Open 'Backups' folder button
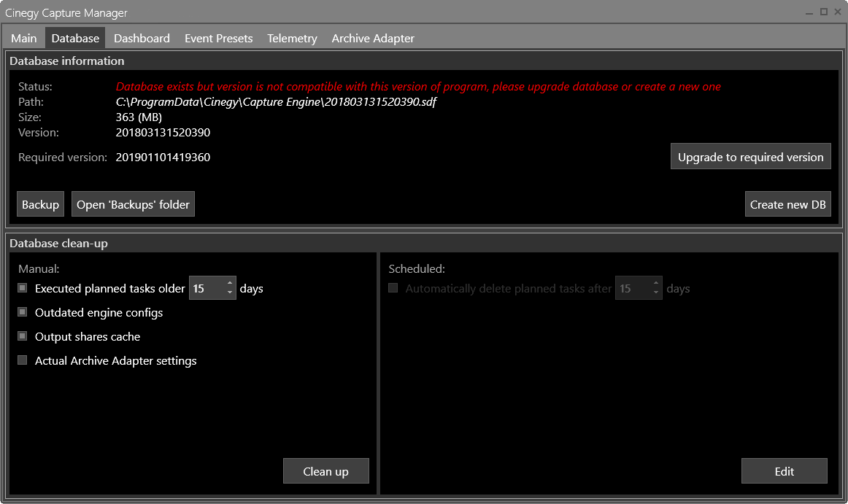The width and height of the screenshot is (848, 504). [133, 204]
